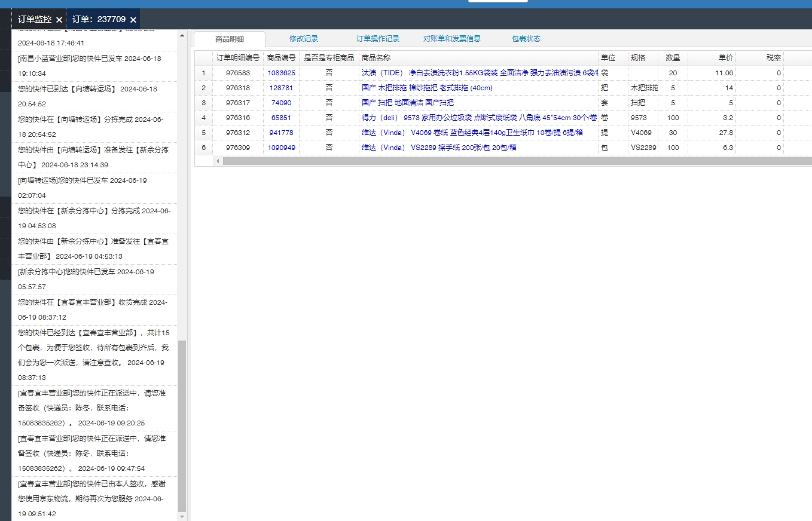Image resolution: width=812 pixels, height=521 pixels.
Task: Click the tracking entry 已由本人签收
Action: click(x=94, y=499)
